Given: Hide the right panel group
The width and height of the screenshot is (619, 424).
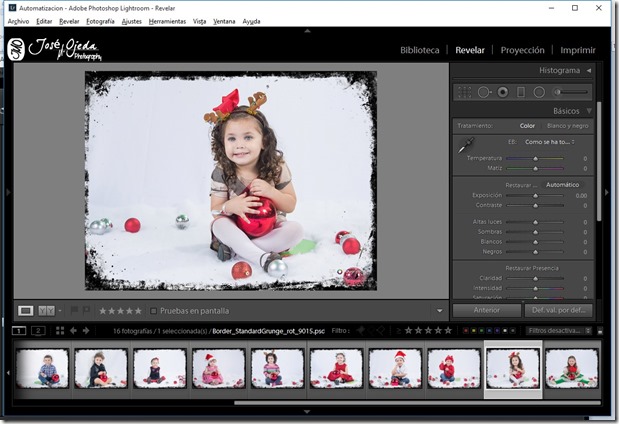Looking at the screenshot, I should pos(607,192).
